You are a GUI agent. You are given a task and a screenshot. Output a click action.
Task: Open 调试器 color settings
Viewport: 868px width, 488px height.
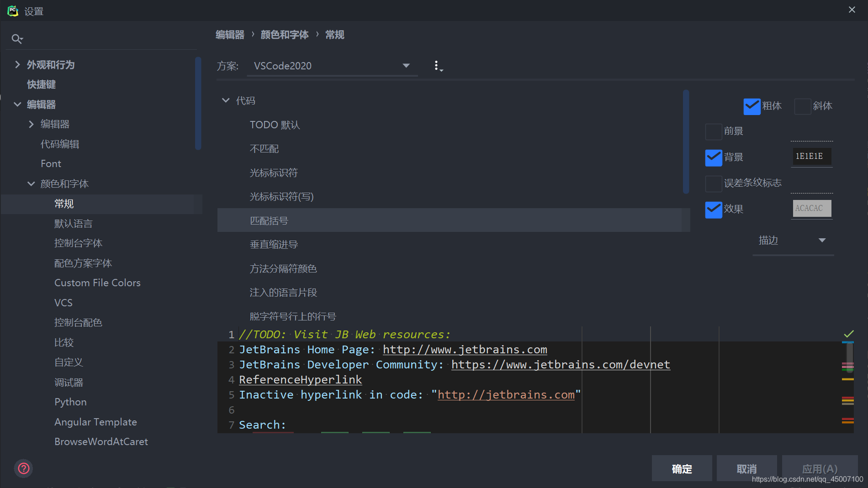coord(69,383)
